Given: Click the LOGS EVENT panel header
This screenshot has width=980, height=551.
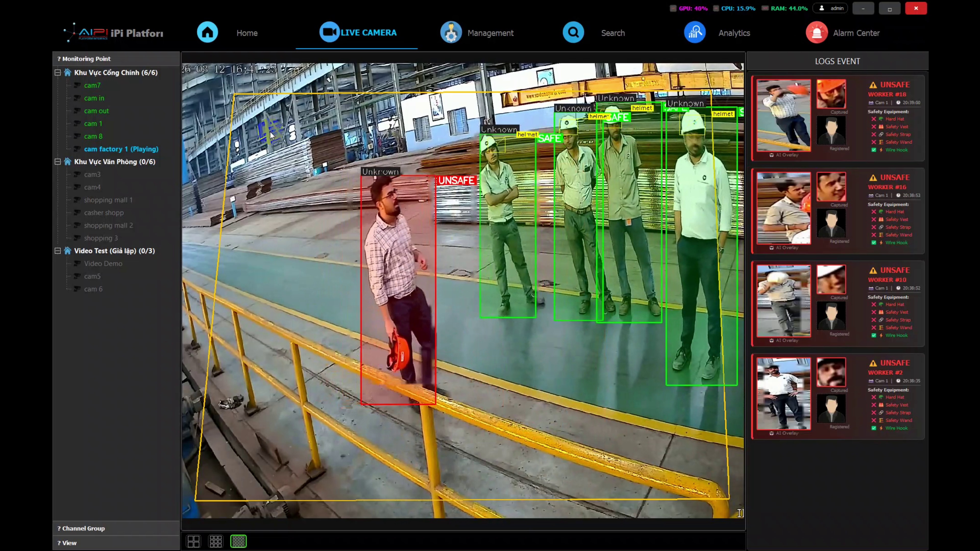Looking at the screenshot, I should tap(837, 61).
